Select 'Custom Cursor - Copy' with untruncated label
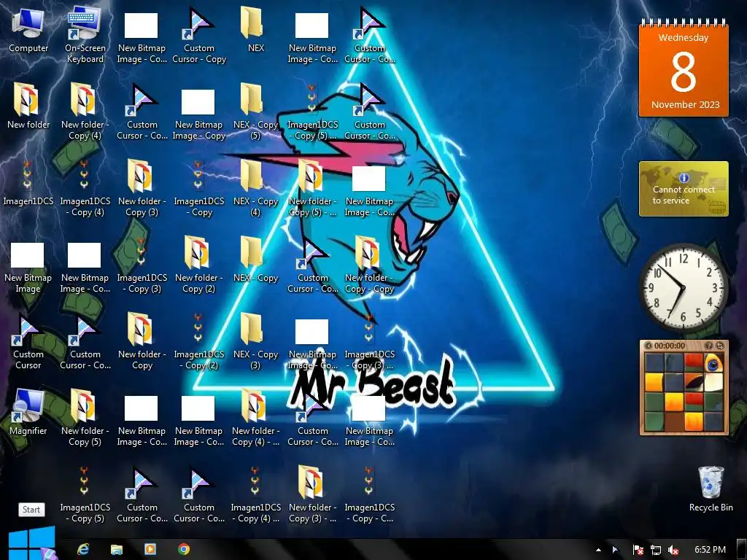This screenshot has height=560, width=747. [198, 36]
